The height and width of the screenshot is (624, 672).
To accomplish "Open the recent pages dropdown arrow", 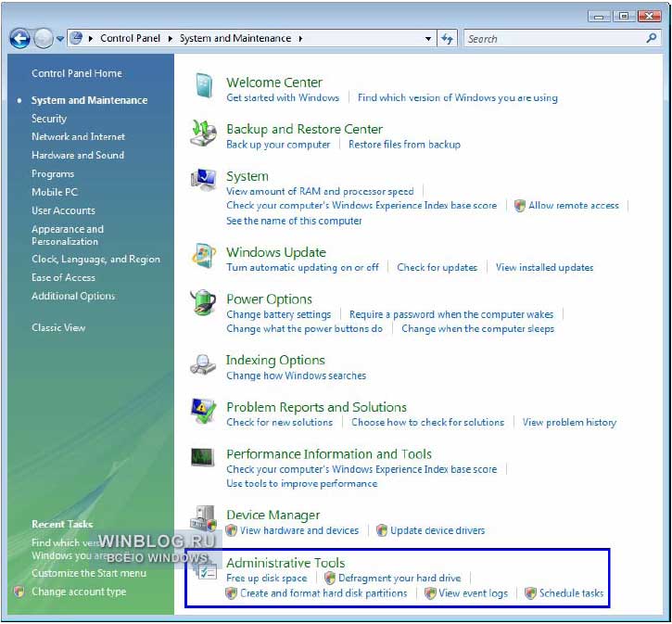I will tap(60, 39).
